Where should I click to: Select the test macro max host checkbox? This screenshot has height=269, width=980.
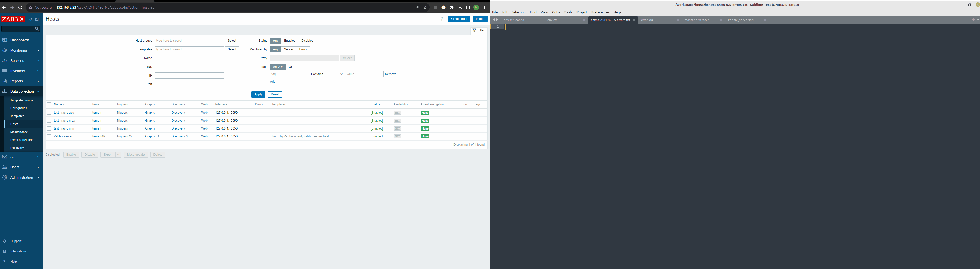(x=49, y=121)
